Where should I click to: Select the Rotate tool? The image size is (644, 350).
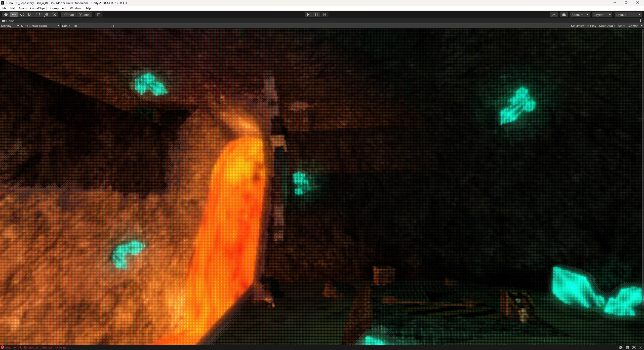pyautogui.click(x=22, y=15)
